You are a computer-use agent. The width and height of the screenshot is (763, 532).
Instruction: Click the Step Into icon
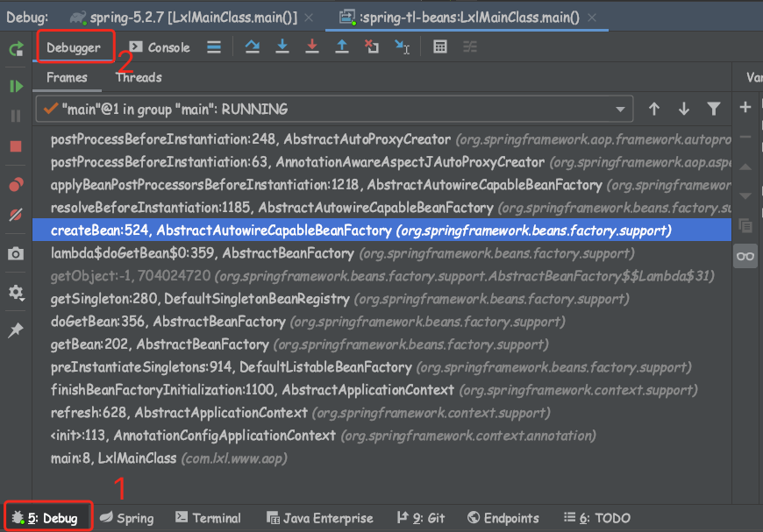[282, 47]
